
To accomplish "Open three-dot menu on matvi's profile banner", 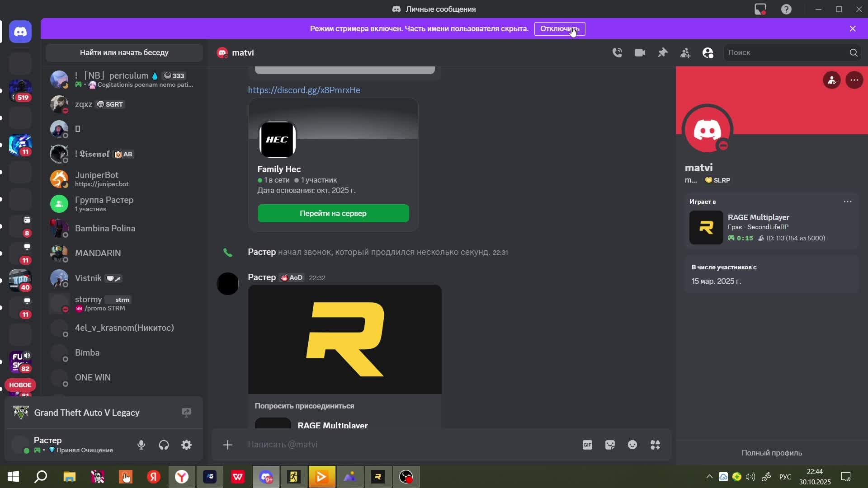I will pos(854,80).
